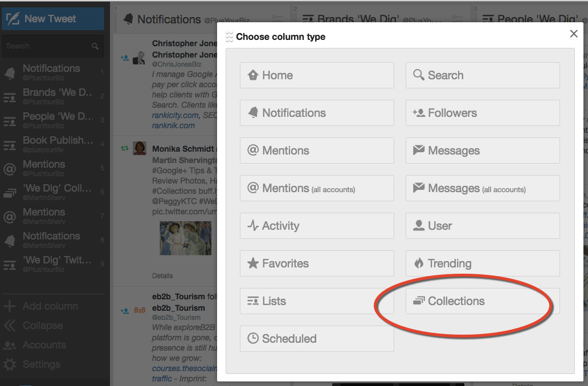Open Christopher Jones profile avatar
The image size is (588, 386).
[139, 58]
